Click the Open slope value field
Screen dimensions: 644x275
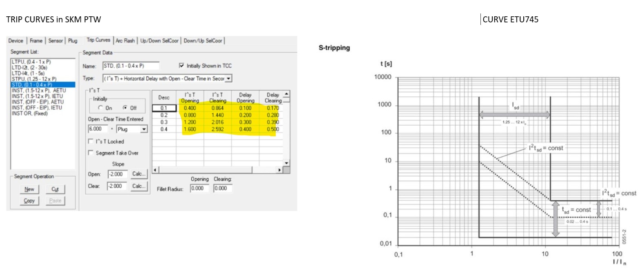coord(118,174)
